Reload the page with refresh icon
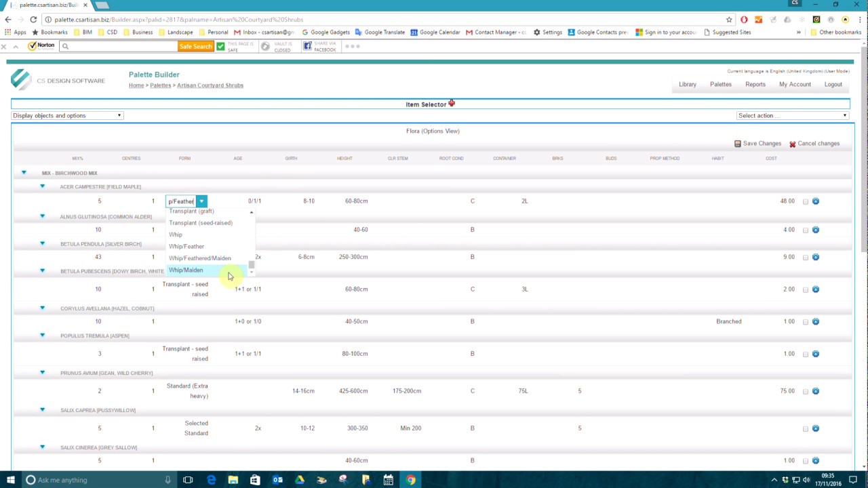The width and height of the screenshot is (868, 488). click(33, 20)
